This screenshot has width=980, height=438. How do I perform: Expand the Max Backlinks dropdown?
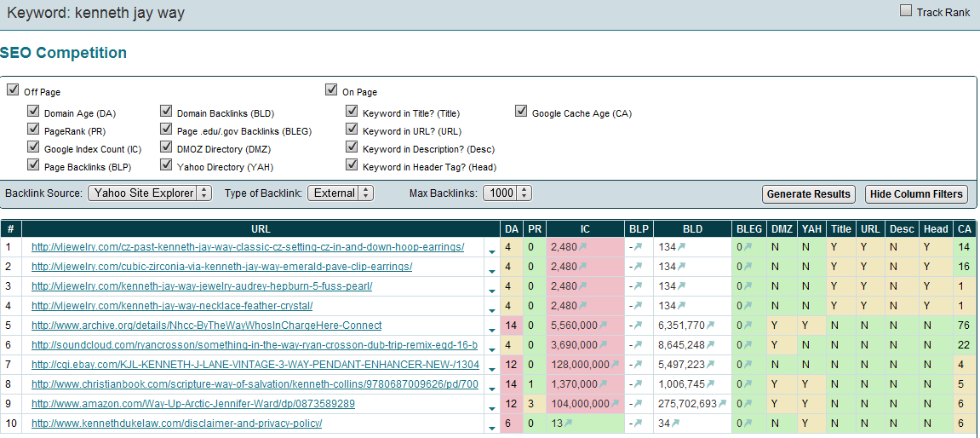pyautogui.click(x=507, y=193)
